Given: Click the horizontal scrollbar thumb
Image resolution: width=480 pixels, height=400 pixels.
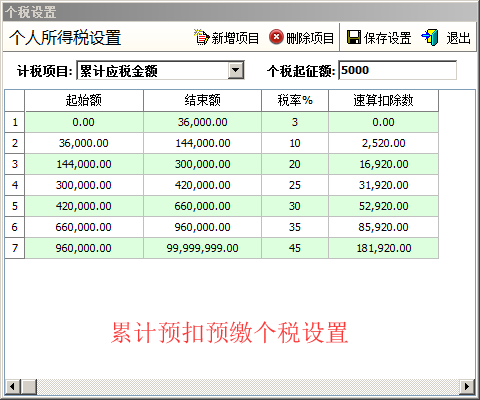Looking at the screenshot, I should [x=29, y=387].
